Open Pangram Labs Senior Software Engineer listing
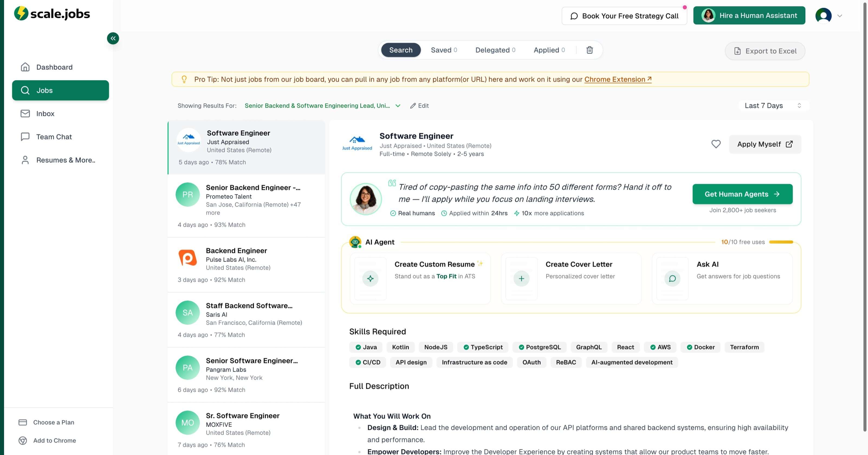This screenshot has height=455, width=868. pyautogui.click(x=246, y=375)
